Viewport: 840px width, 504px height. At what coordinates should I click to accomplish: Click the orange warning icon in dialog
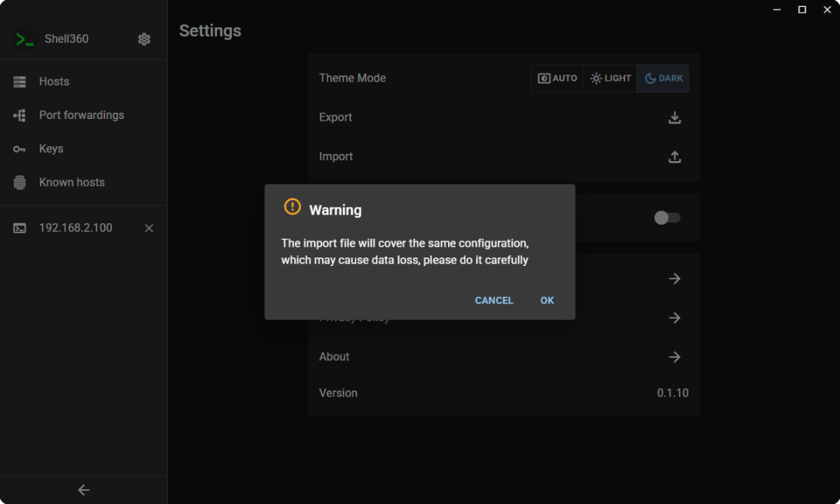[x=292, y=207]
